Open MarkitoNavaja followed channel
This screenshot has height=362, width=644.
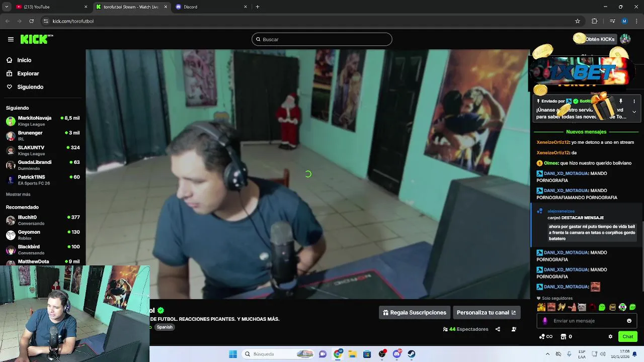point(43,121)
